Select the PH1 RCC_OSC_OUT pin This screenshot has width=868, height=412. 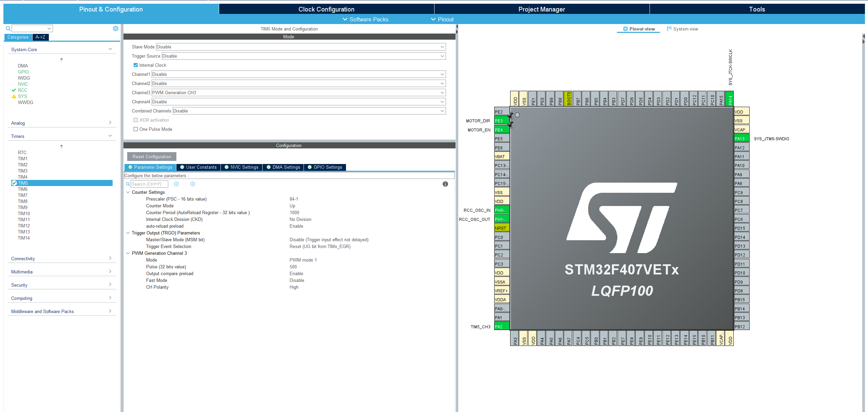point(502,219)
